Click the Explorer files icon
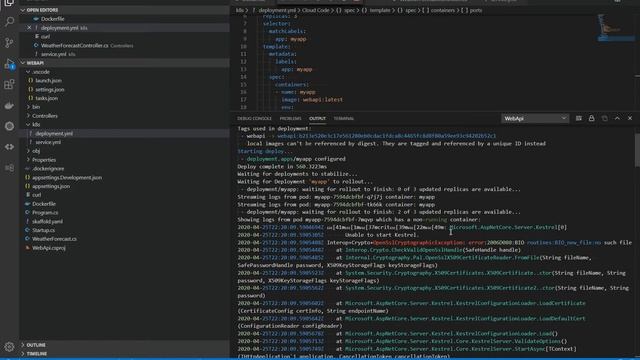 [x=9, y=2]
